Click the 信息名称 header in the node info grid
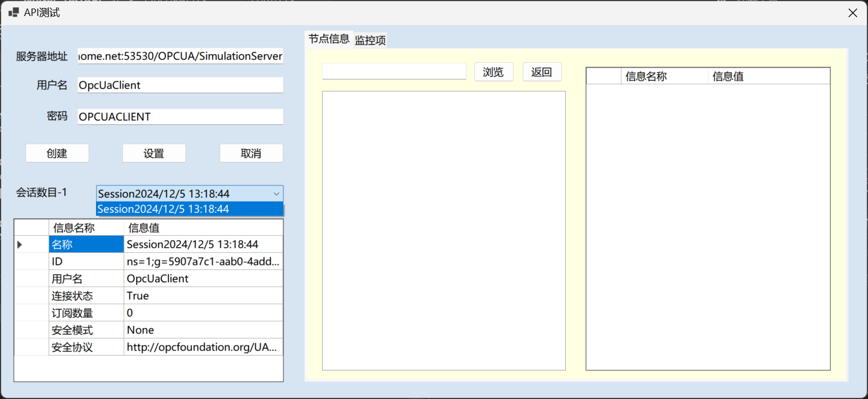The height and width of the screenshot is (399, 868). coord(665,76)
